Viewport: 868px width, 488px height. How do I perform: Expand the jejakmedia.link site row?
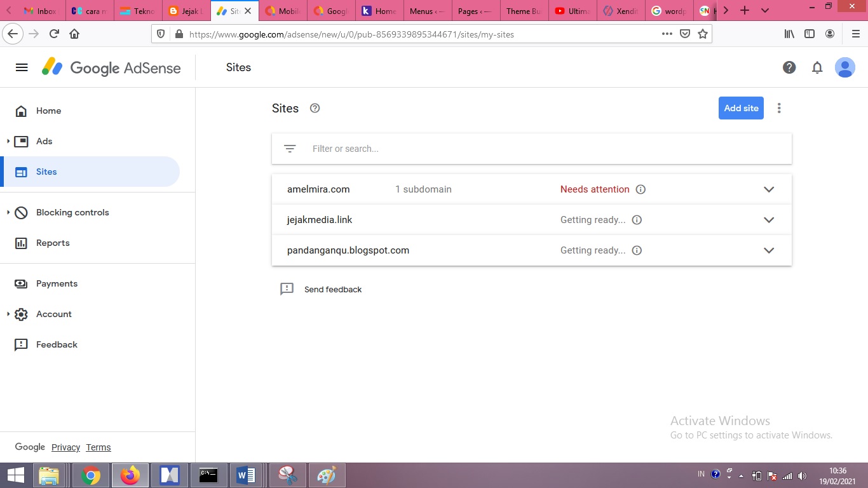pos(769,220)
